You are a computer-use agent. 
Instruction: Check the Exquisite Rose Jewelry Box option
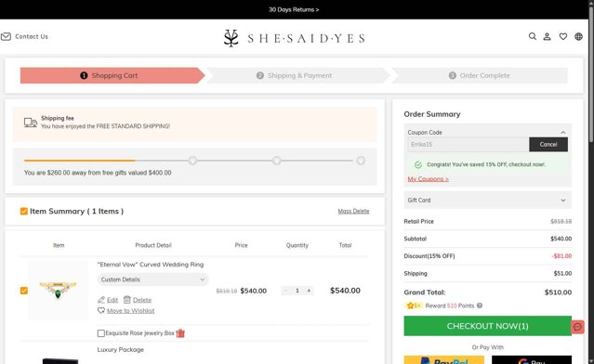[x=101, y=333]
